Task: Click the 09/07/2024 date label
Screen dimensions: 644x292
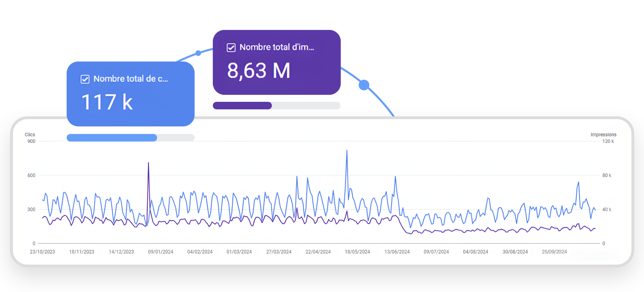Action: (x=436, y=252)
